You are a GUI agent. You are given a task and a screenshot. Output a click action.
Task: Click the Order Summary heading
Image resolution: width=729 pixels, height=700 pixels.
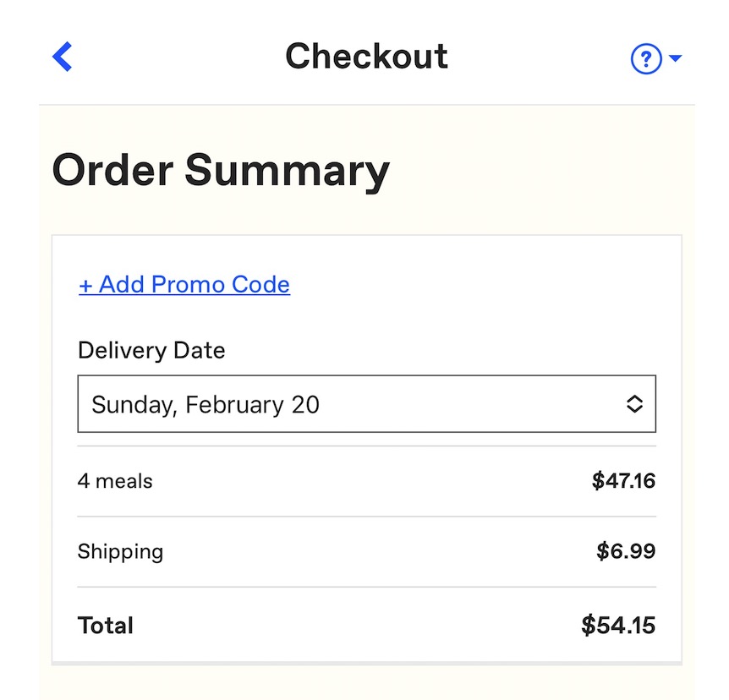click(x=221, y=170)
